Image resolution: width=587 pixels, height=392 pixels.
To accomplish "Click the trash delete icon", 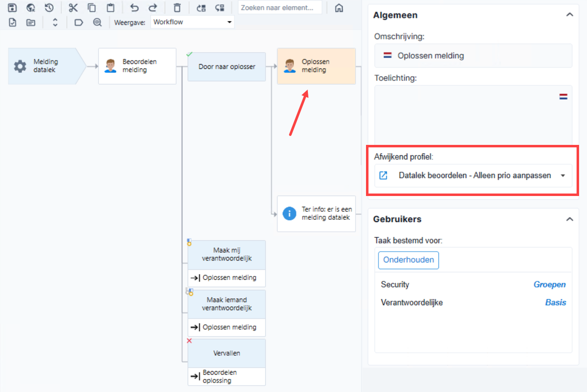I will pyautogui.click(x=177, y=7).
